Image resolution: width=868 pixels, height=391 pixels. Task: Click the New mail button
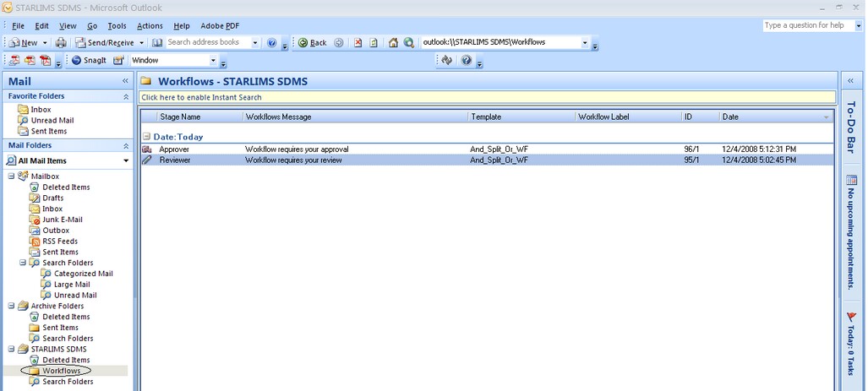[23, 42]
